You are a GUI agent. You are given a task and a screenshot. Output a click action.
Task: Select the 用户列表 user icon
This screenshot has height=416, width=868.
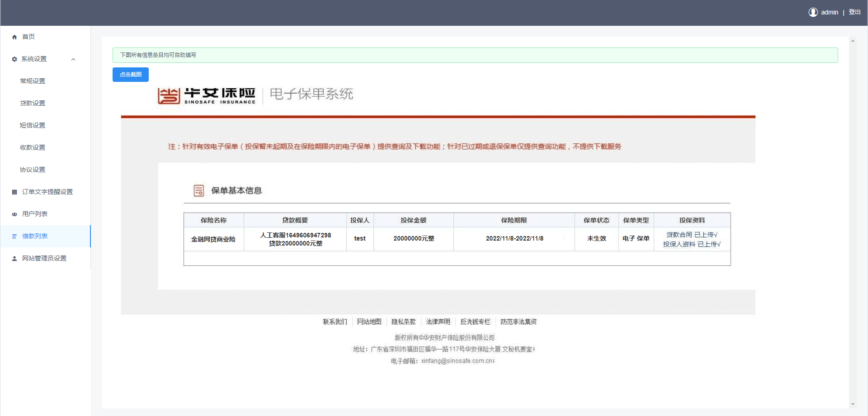(14, 213)
